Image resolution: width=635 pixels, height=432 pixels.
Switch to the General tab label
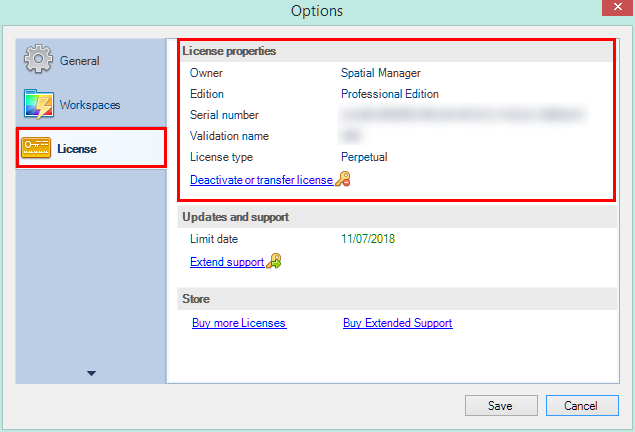[x=80, y=61]
